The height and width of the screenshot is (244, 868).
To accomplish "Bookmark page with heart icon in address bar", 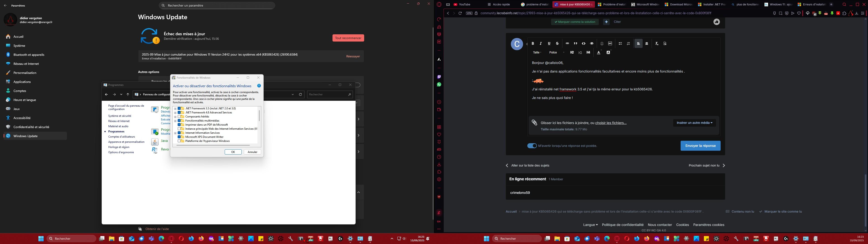I will click(x=799, y=13).
